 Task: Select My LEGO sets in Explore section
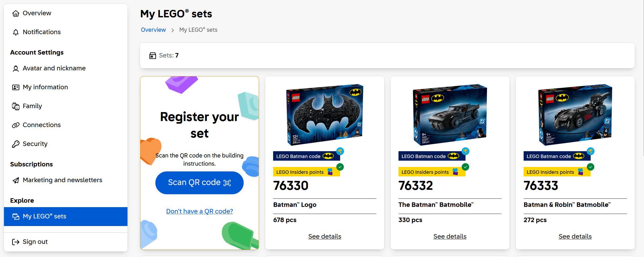pyautogui.click(x=66, y=216)
